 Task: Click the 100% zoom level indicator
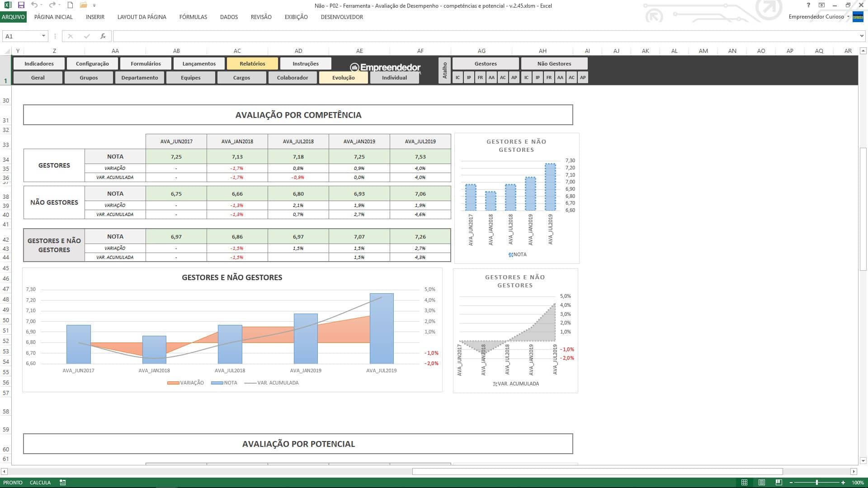(858, 483)
